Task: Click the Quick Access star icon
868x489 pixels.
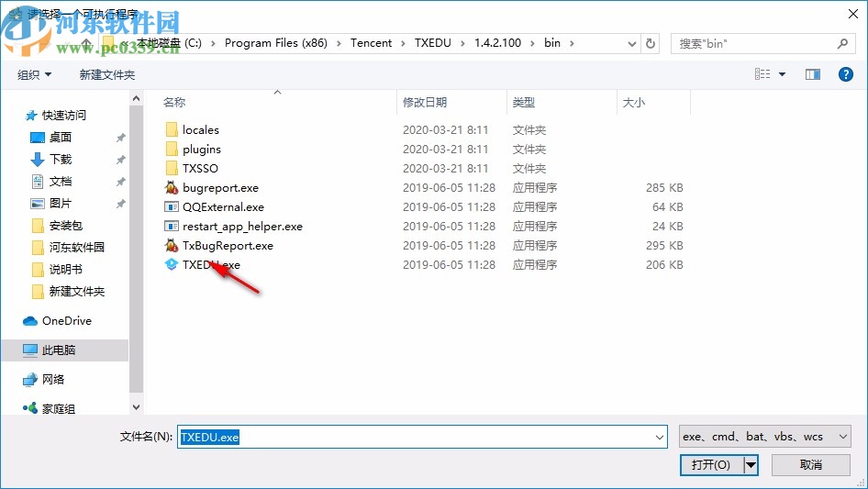Action: 31,116
